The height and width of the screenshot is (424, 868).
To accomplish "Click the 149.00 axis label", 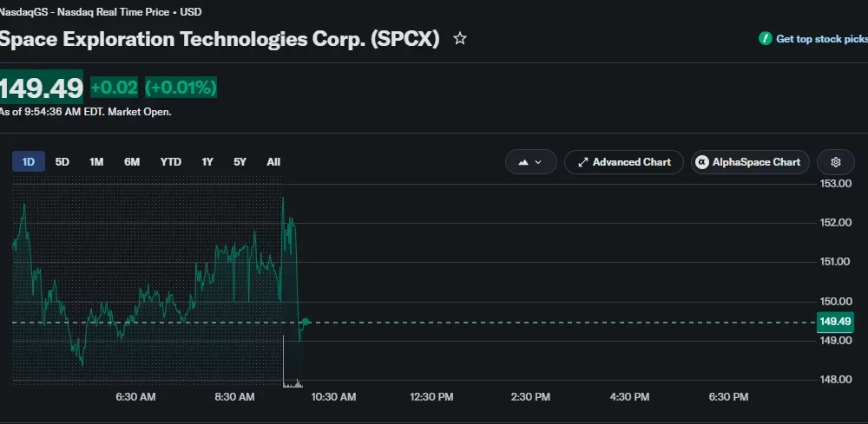I will [835, 341].
